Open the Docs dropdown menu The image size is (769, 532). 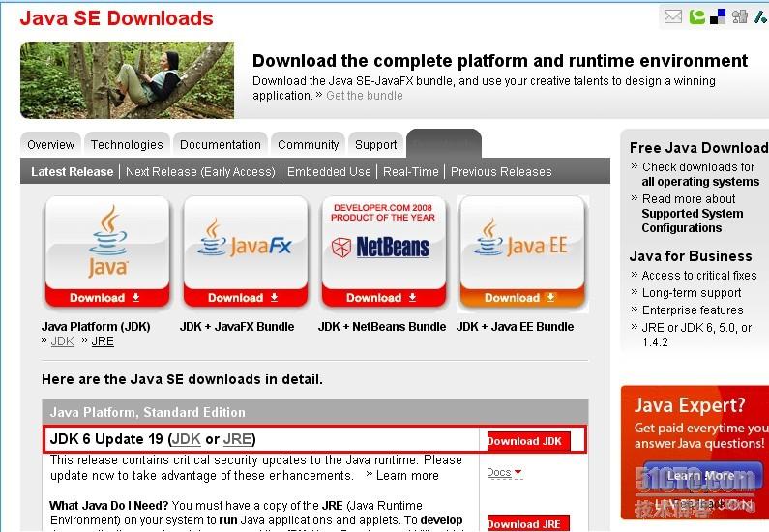pyautogui.click(x=504, y=473)
